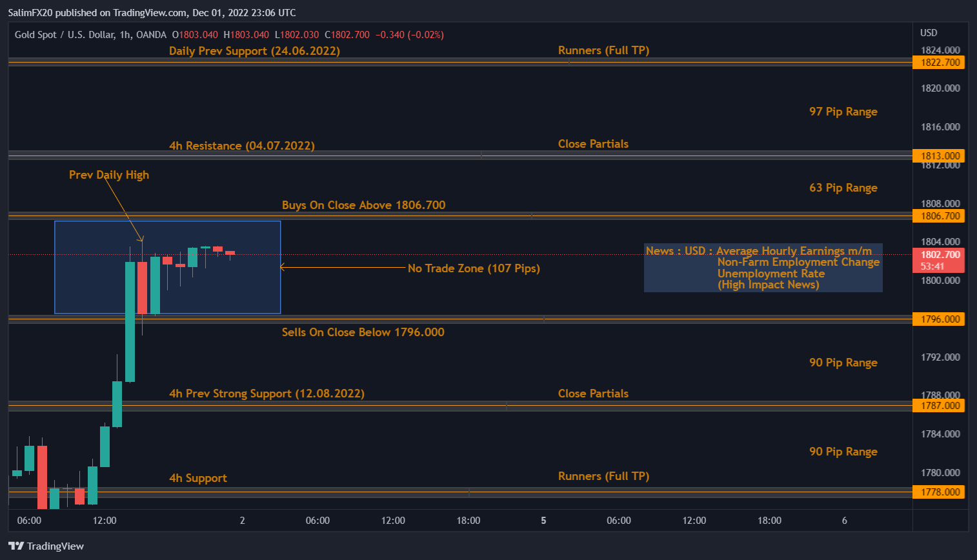Click the Buys On Close Above 1806.700 text
Image resolution: width=977 pixels, height=560 pixels.
[364, 205]
